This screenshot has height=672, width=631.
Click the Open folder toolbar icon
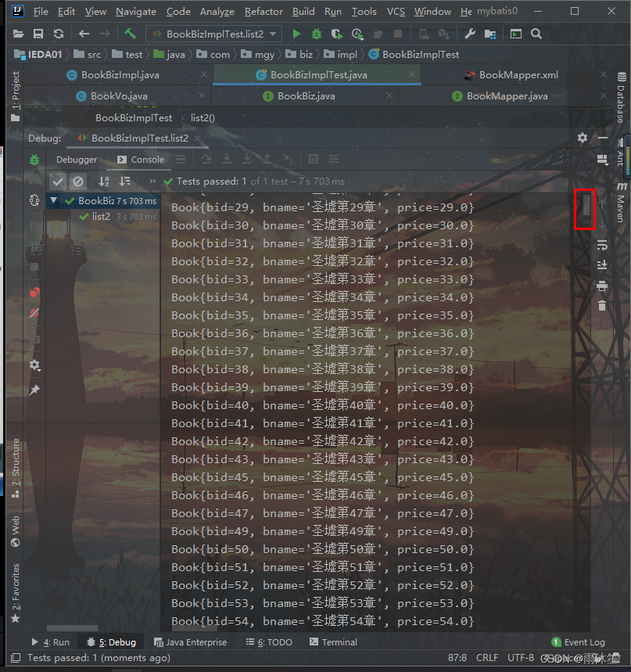pos(18,34)
